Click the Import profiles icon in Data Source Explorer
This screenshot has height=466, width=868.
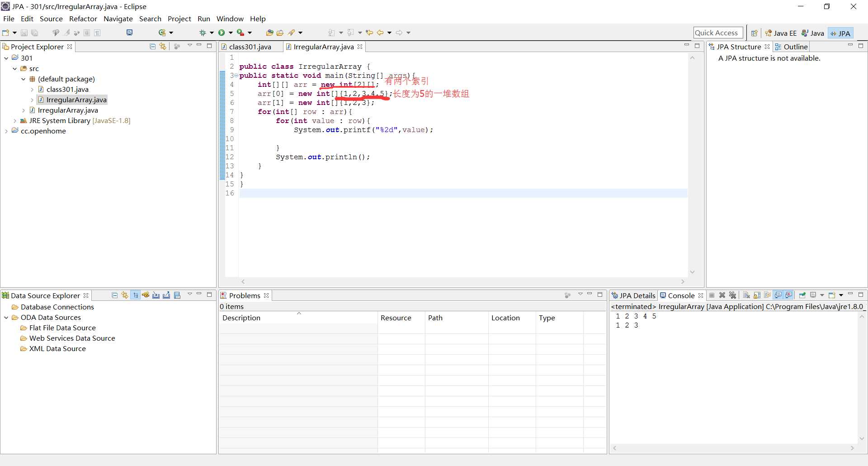click(156, 295)
